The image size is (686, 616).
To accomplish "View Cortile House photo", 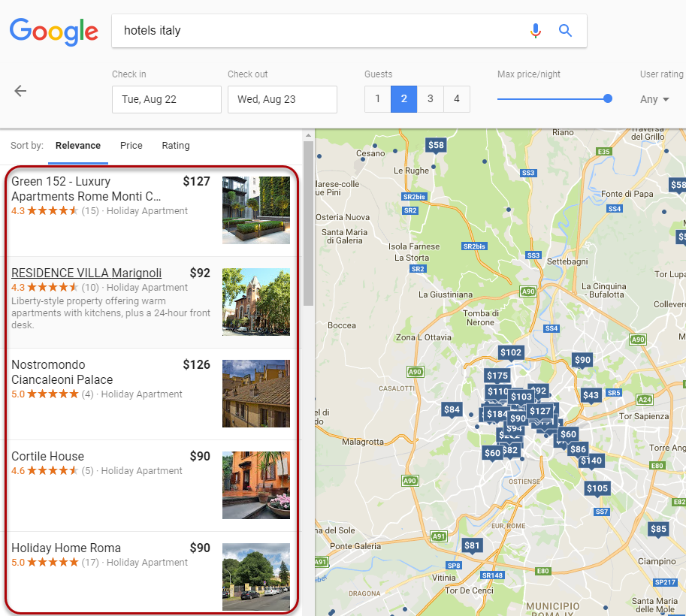I will click(x=256, y=485).
